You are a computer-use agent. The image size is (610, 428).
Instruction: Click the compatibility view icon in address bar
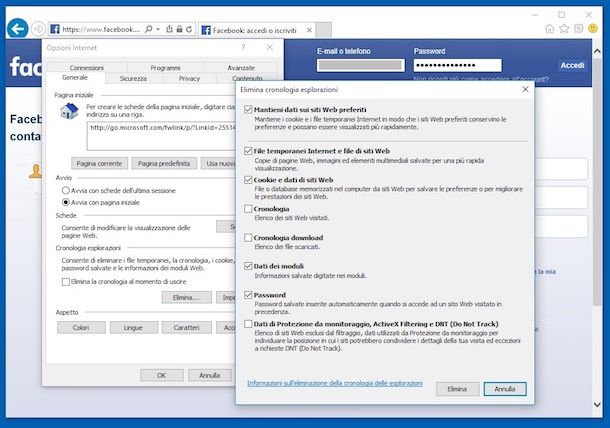[169, 29]
